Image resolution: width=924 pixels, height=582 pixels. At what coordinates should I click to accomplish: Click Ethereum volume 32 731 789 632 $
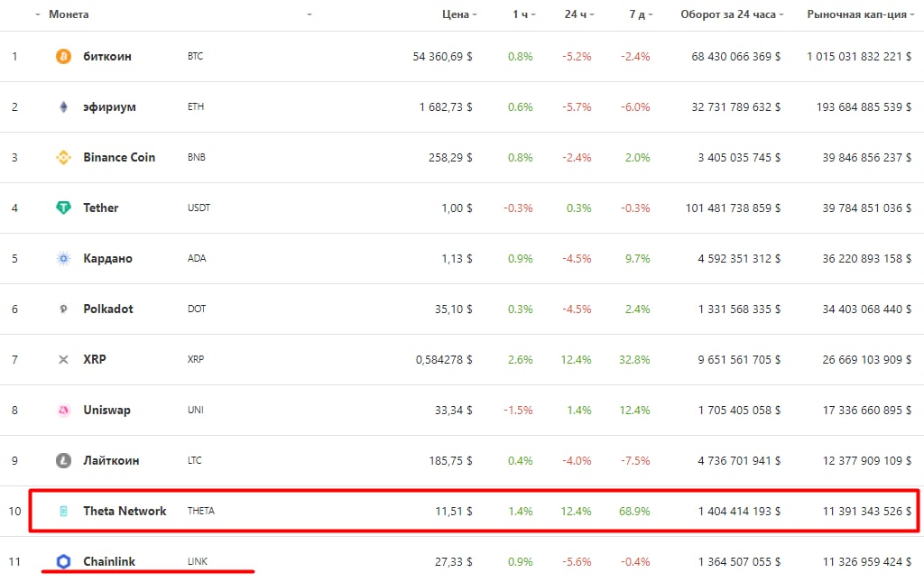pyautogui.click(x=736, y=107)
